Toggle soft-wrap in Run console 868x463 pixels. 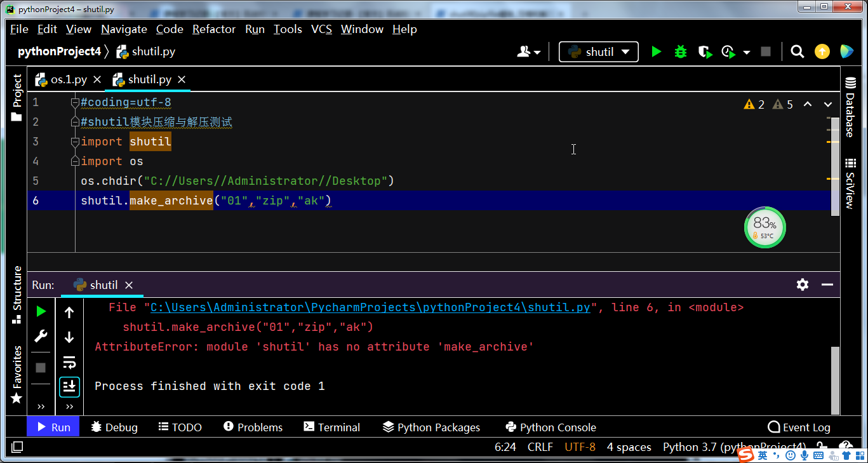(x=69, y=363)
